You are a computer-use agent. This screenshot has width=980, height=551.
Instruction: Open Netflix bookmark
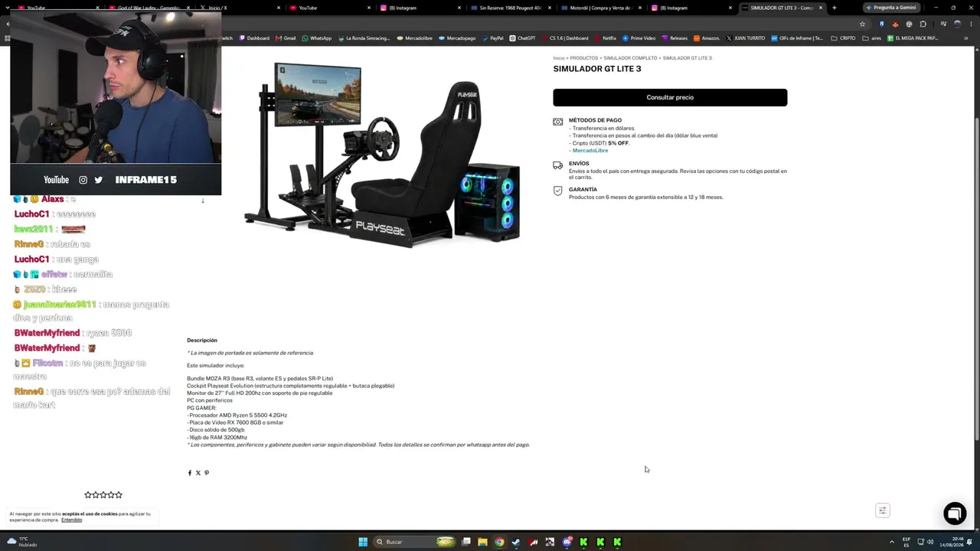606,38
